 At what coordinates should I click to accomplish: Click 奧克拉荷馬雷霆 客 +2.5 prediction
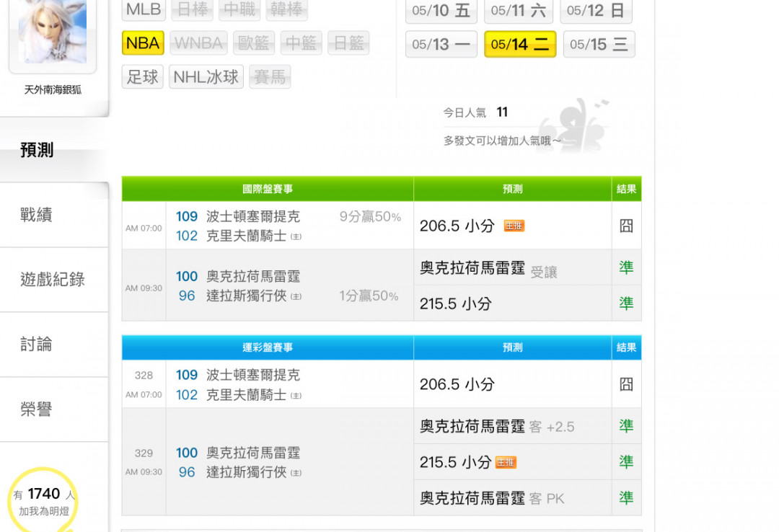click(497, 427)
